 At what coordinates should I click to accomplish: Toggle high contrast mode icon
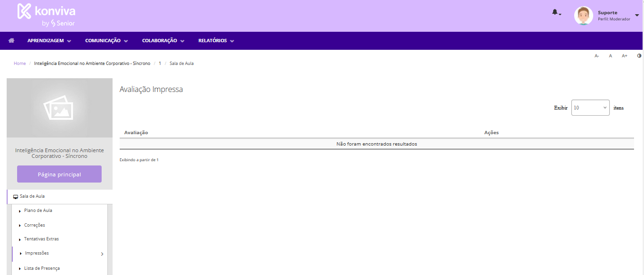click(x=639, y=56)
